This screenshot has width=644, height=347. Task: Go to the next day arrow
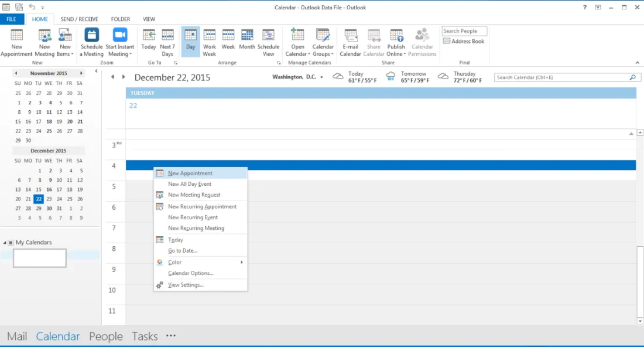click(x=123, y=77)
